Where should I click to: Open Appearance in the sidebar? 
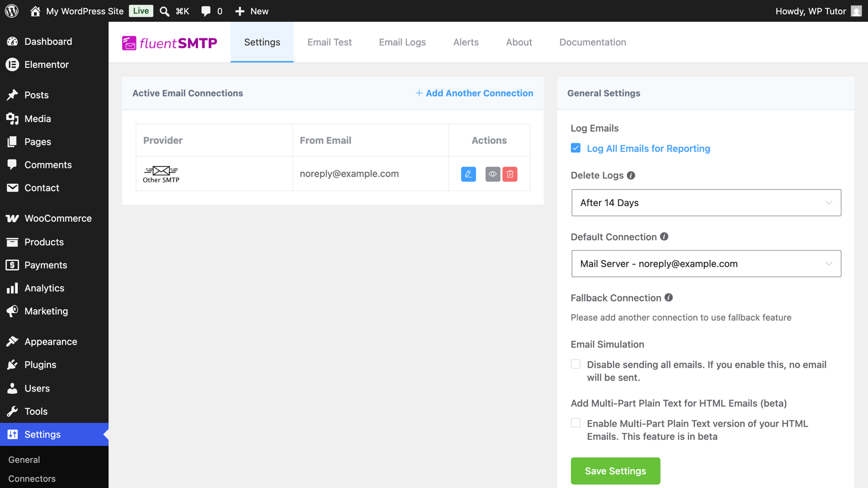(x=54, y=342)
